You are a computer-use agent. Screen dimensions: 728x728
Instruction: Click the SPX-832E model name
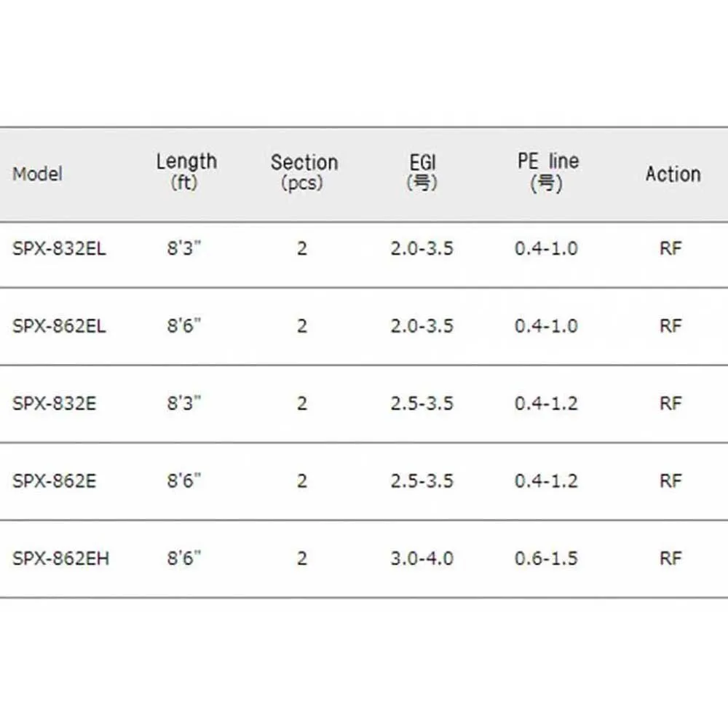point(54,403)
